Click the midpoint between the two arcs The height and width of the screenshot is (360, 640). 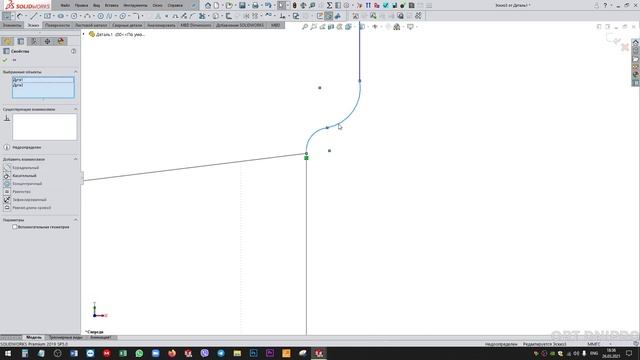pyautogui.click(x=327, y=128)
